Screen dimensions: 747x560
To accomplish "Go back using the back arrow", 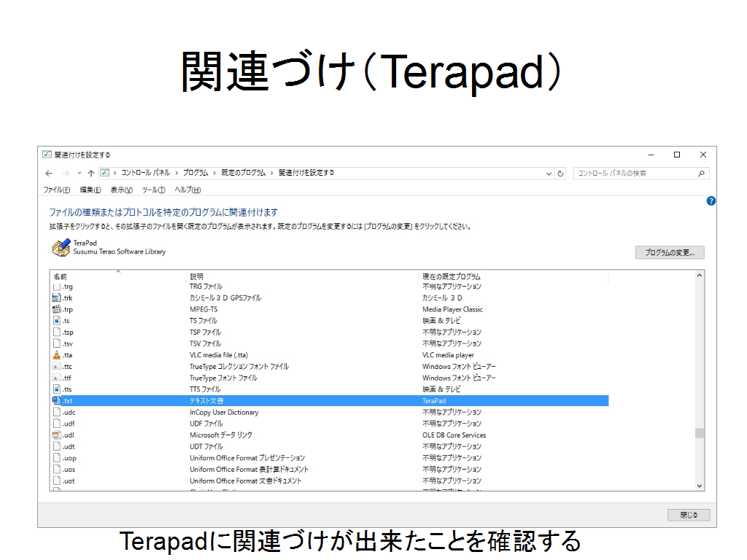I will coord(49,174).
